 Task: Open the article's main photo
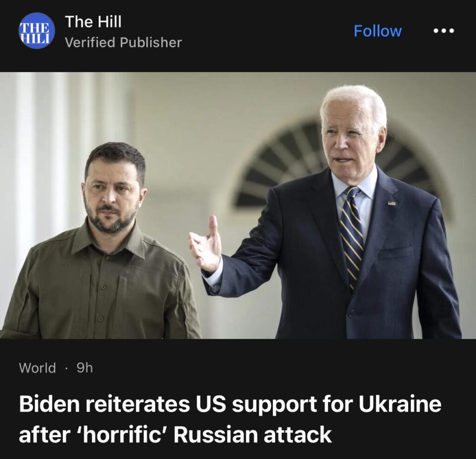click(x=238, y=206)
